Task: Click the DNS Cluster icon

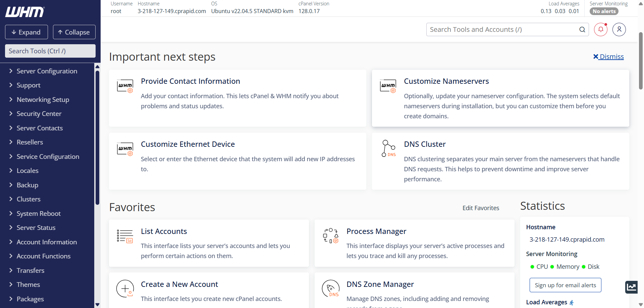Action: (388, 148)
